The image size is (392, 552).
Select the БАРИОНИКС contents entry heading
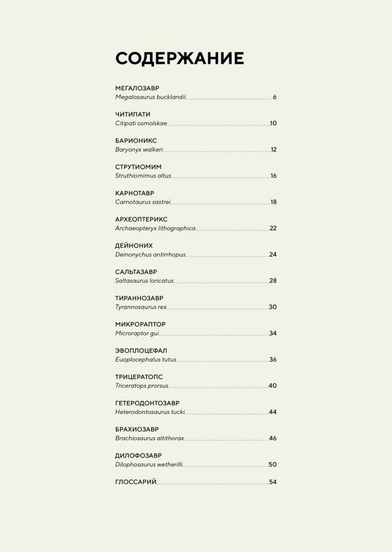(x=136, y=141)
